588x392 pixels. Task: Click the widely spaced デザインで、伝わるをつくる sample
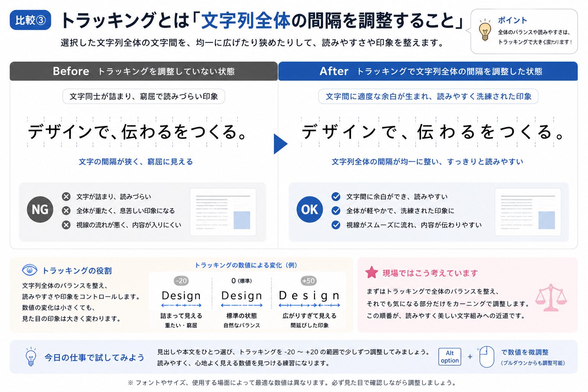pyautogui.click(x=433, y=132)
